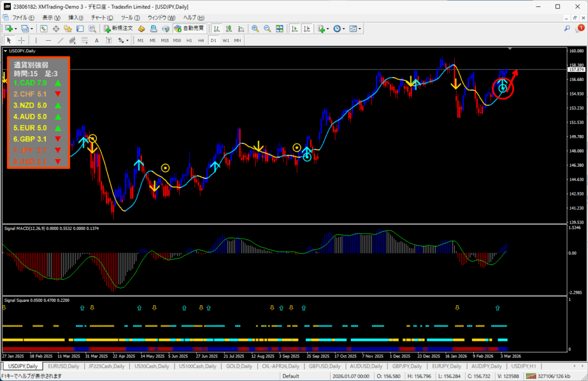Image resolution: width=588 pixels, height=381 pixels.
Task: Switch timeframe to H4
Action: point(200,40)
